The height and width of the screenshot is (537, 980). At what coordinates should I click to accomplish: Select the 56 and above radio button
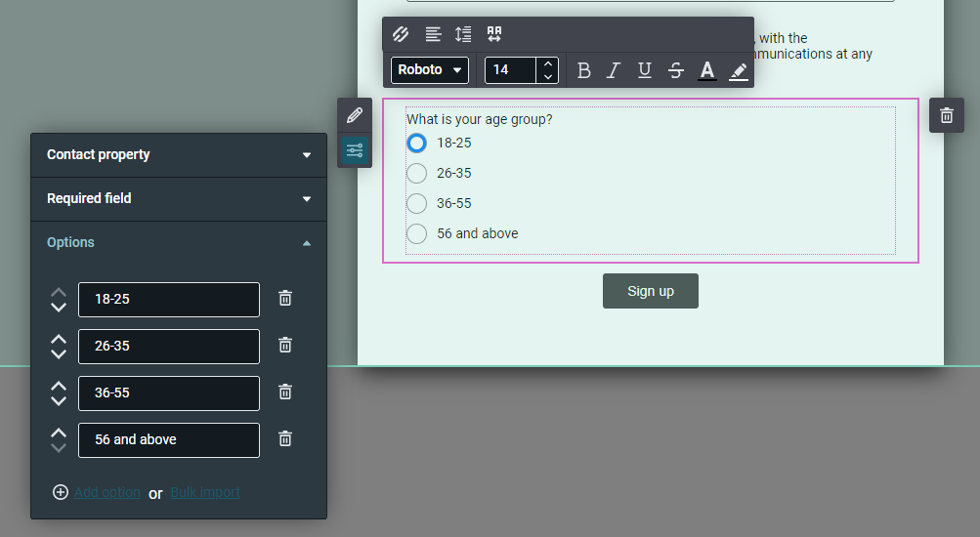point(417,233)
